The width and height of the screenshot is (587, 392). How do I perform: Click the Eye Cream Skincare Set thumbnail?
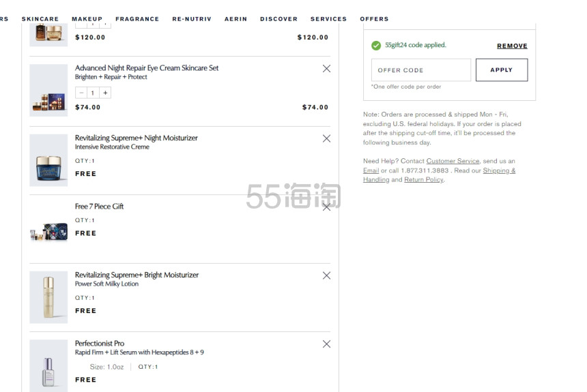(48, 90)
